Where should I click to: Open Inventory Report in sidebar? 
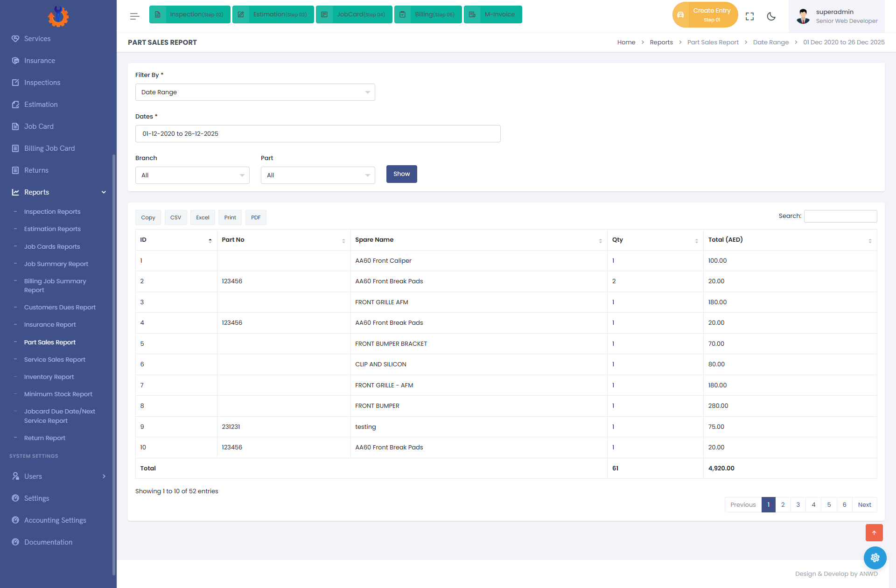click(x=49, y=377)
